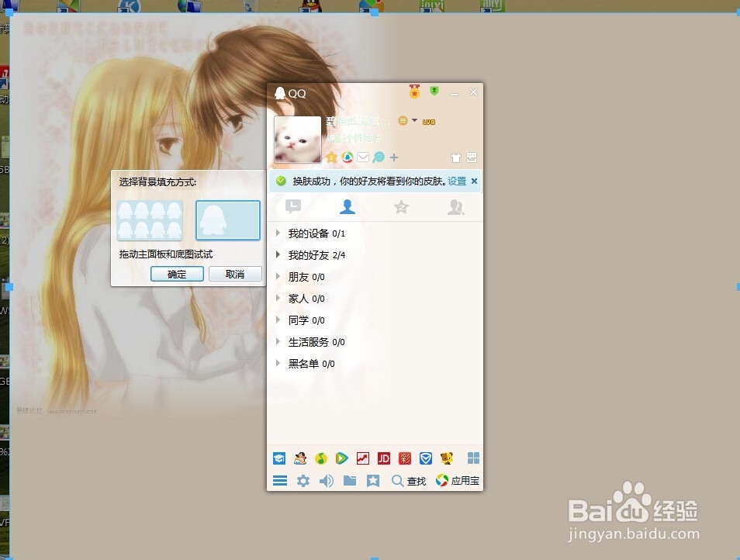The width and height of the screenshot is (740, 560).
Task: Select the tiled background fill option
Action: pyautogui.click(x=150, y=220)
